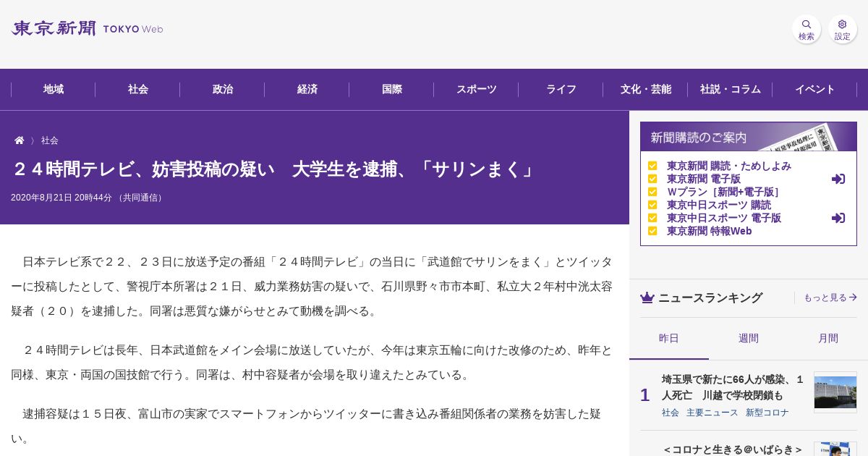This screenshot has width=868, height=456.
Task: Click the arrow icon next to 東京新聞 電子版
Action: tap(838, 179)
